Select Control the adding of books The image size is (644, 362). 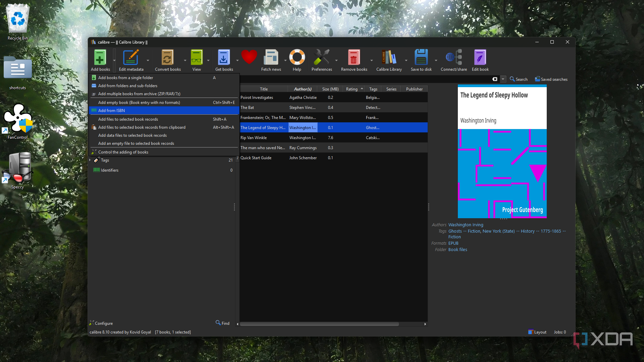(x=164, y=152)
